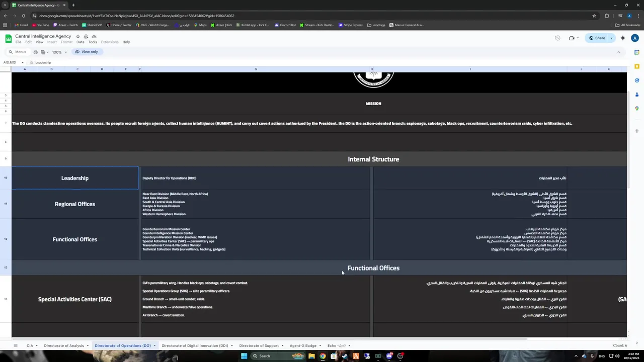Viewport: 644px width, 362px height.
Task: Open the 100% zoom dropdown
Action: [x=59, y=52]
